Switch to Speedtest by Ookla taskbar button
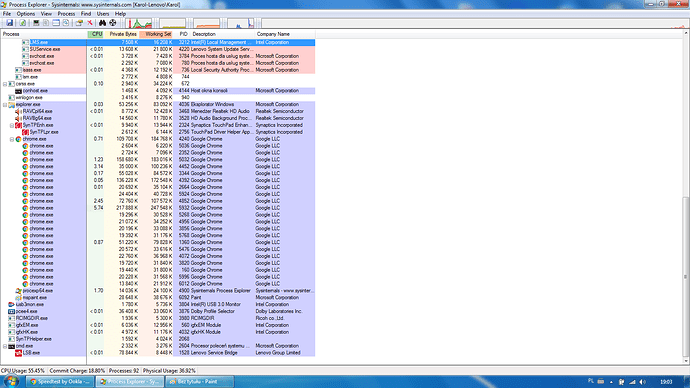Screen dimensions: 690x388 [60, 381]
